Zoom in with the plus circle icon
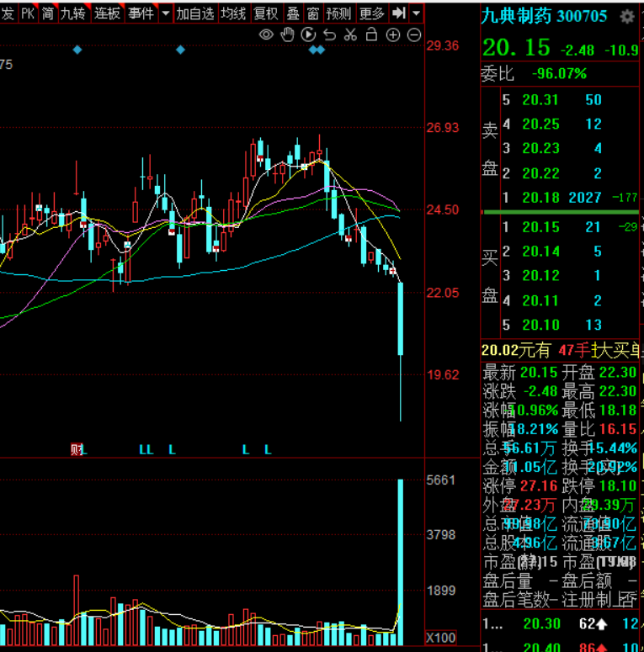This screenshot has width=644, height=652. 392,34
